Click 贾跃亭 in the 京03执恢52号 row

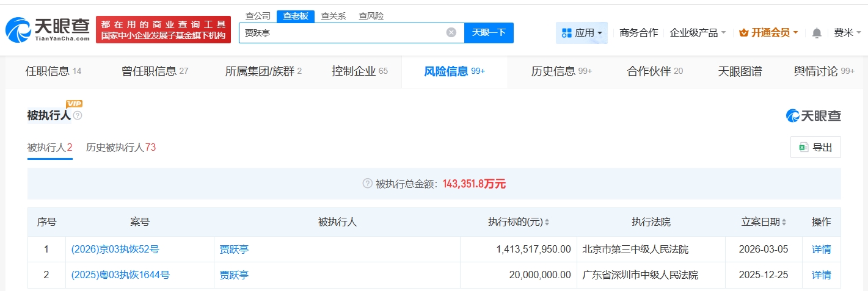[x=234, y=249]
